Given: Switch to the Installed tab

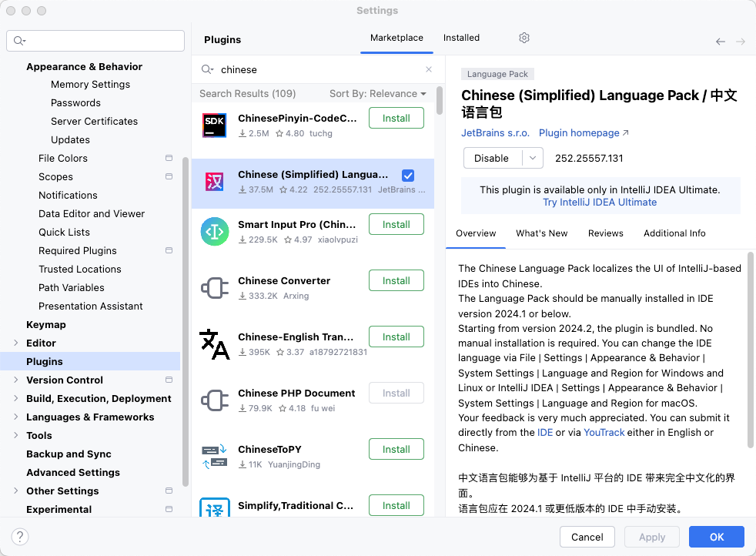Looking at the screenshot, I should 461,38.
